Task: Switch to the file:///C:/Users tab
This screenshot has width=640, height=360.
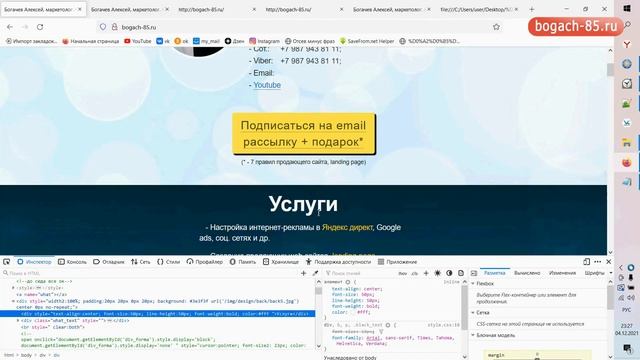Action: (476, 9)
